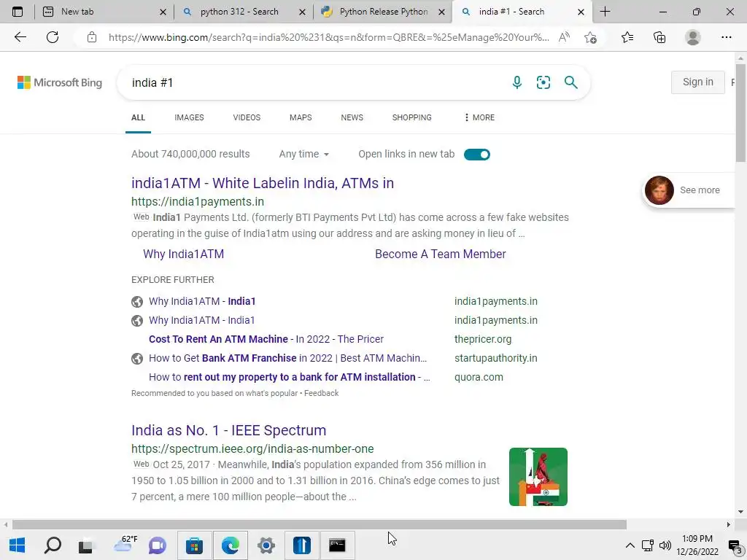Click the vertical scrollbar down arrow
This screenshot has width=747, height=560.
pos(740,512)
